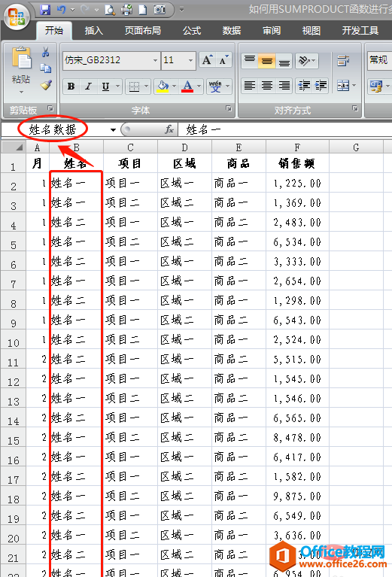Increase the cell indent
Image resolution: width=392 pixels, height=577 pixels.
[321, 86]
